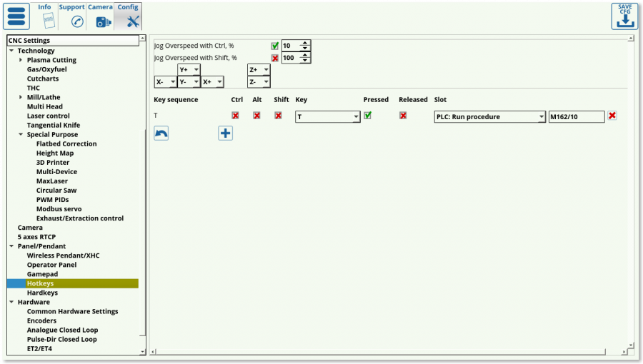Open 3D Printer settings
Image resolution: width=643 pixels, height=364 pixels.
coord(52,163)
